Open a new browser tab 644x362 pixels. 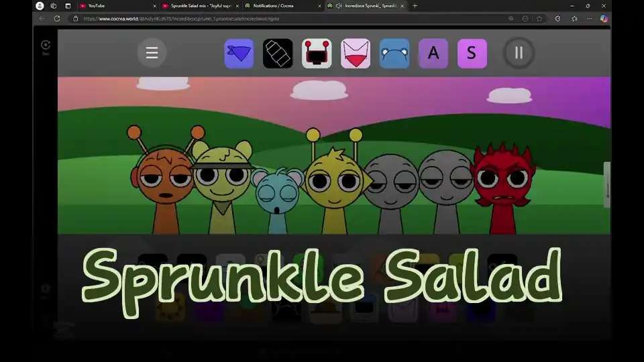pyautogui.click(x=415, y=6)
